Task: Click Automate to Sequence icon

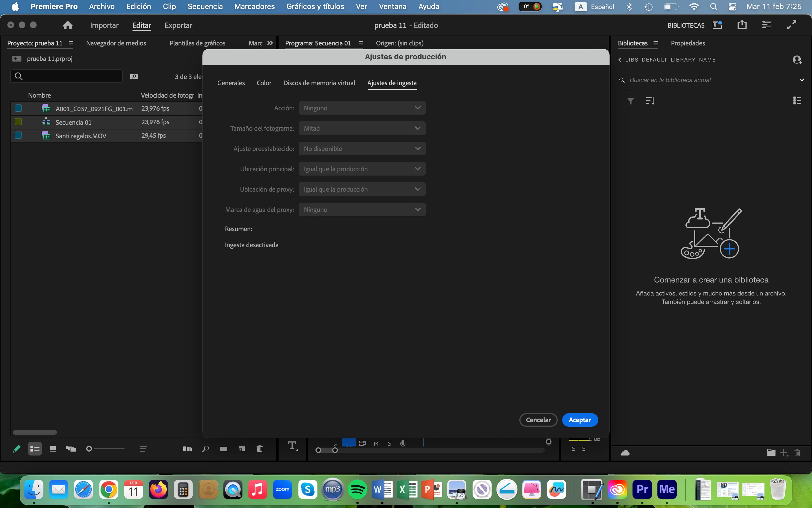Action: click(x=187, y=448)
